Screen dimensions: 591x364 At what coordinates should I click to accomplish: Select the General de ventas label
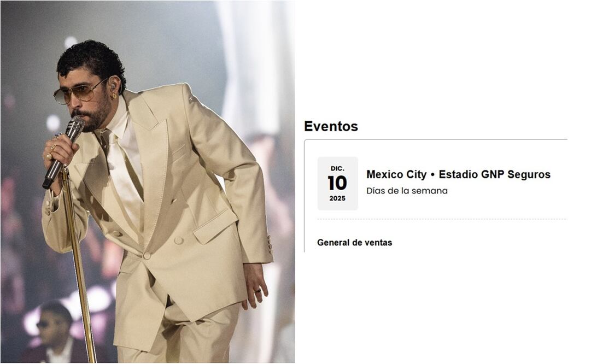point(354,242)
